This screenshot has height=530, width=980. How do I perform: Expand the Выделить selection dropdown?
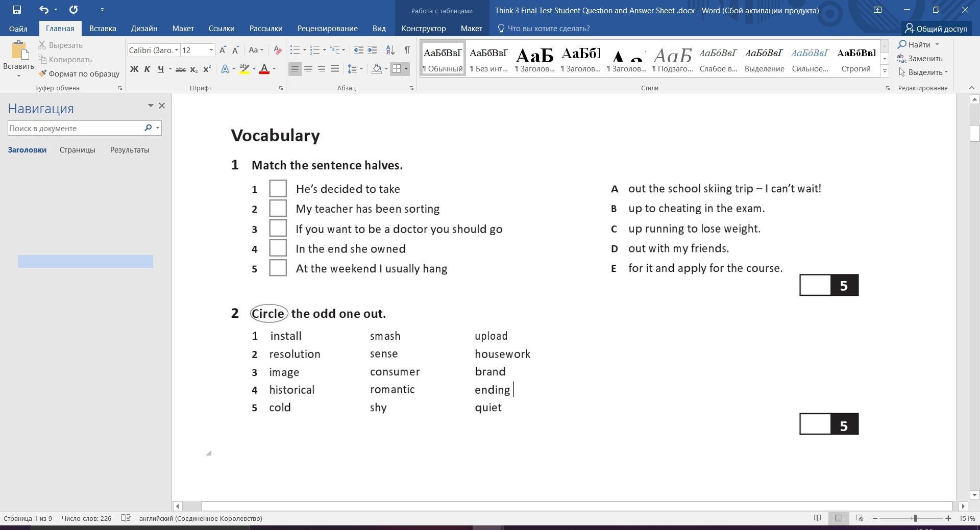point(946,72)
